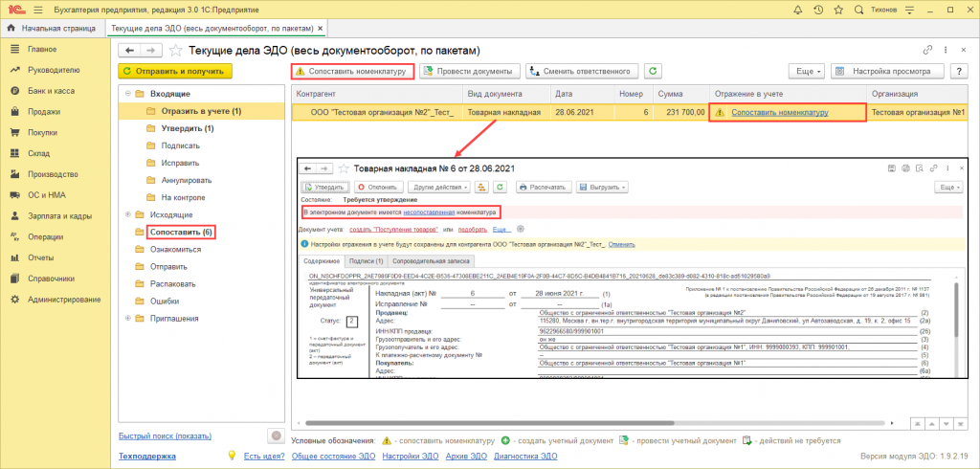
Task: Click Сменить ответственного button
Action: coord(582,71)
